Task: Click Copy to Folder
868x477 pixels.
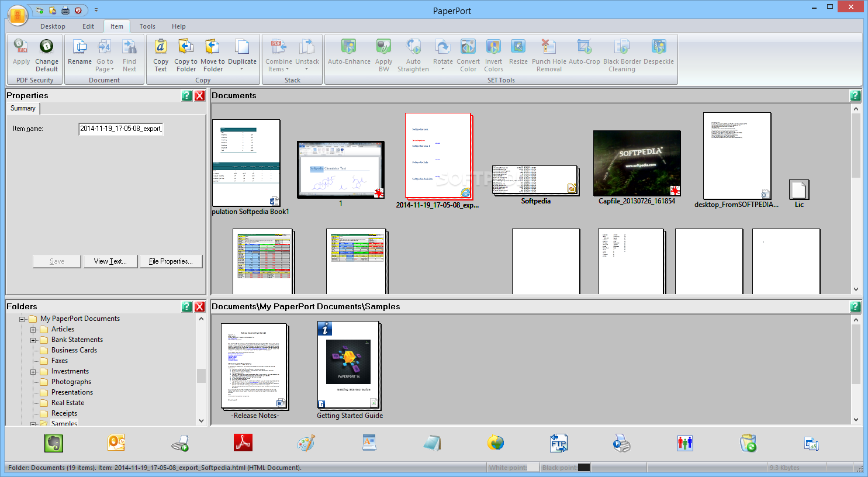Action: 186,56
